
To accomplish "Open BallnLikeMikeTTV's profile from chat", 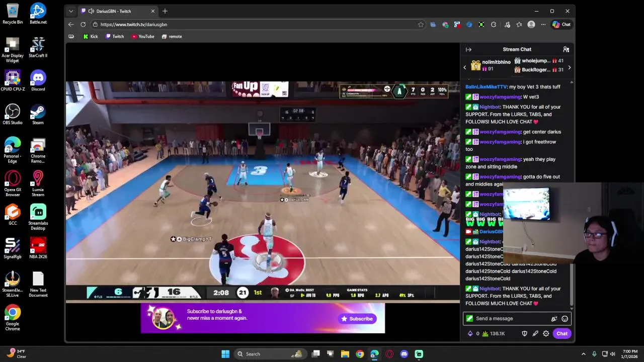I will click(486, 87).
